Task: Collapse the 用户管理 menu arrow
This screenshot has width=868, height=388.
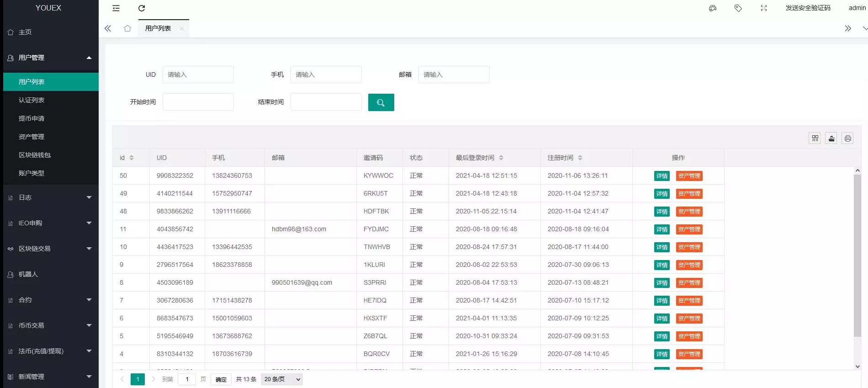Action: pos(89,58)
